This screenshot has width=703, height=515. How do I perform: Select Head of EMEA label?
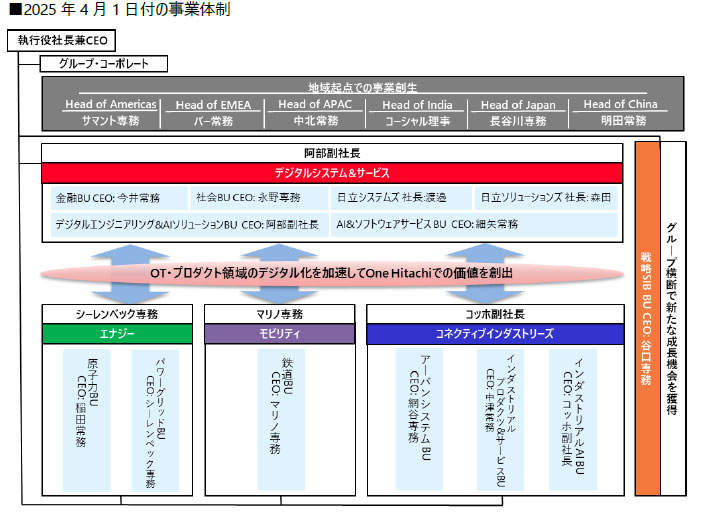[213, 105]
